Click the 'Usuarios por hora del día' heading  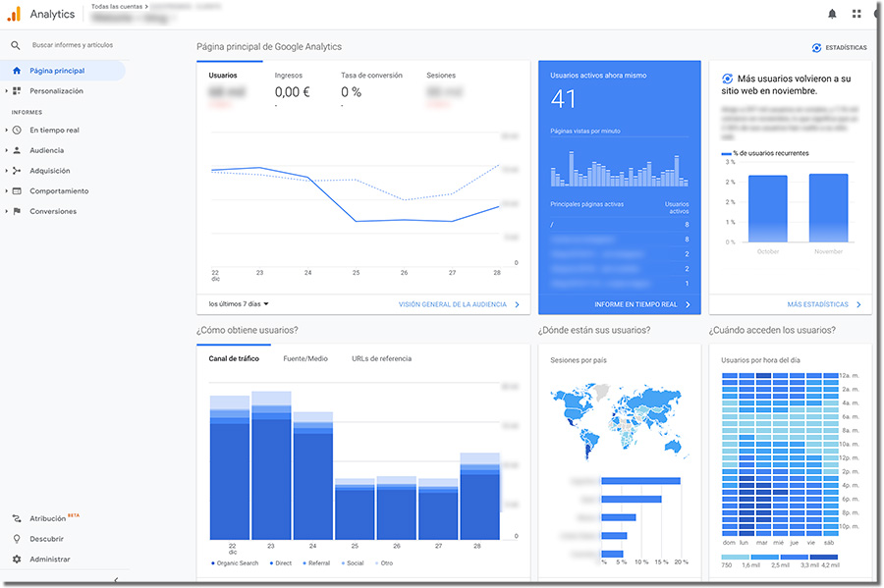click(x=760, y=360)
